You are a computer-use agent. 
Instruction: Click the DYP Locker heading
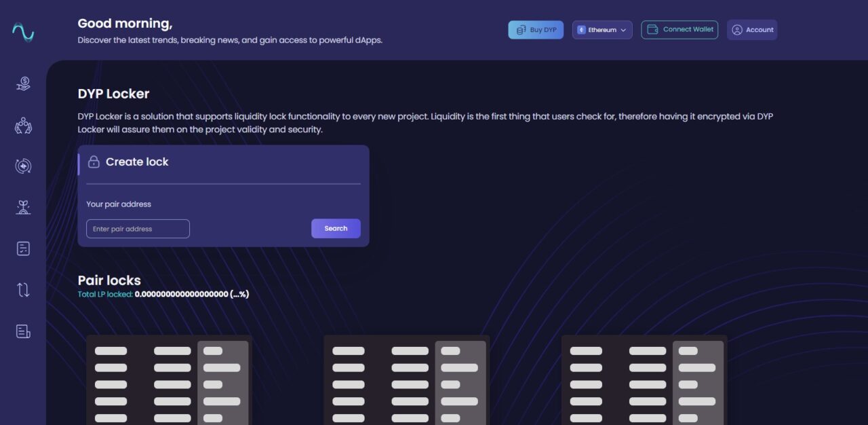click(x=113, y=94)
